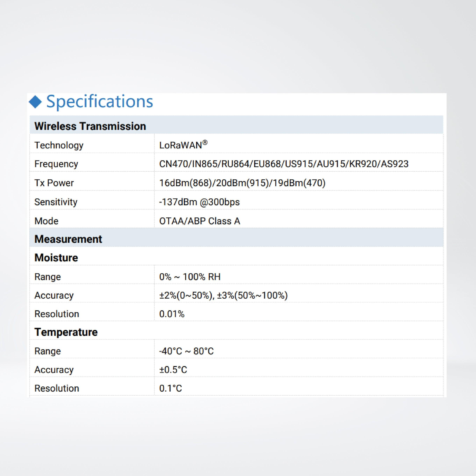Click the Range label under Moisture
Screen dimensions: 476x476
[48, 277]
